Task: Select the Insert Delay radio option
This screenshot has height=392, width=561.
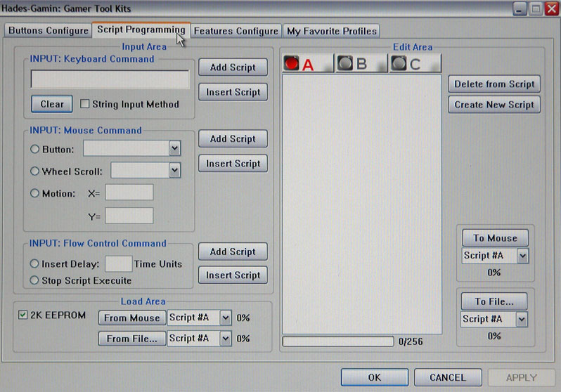Action: point(34,263)
